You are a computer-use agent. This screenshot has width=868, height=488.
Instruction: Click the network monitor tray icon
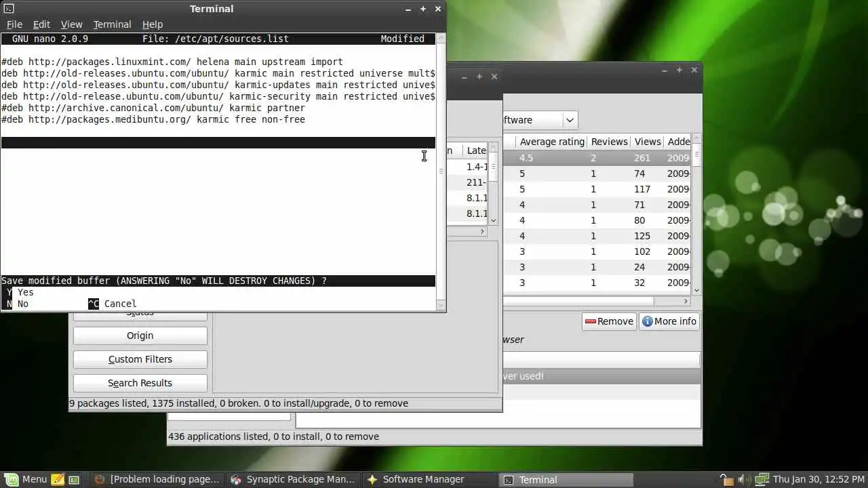coord(762,479)
